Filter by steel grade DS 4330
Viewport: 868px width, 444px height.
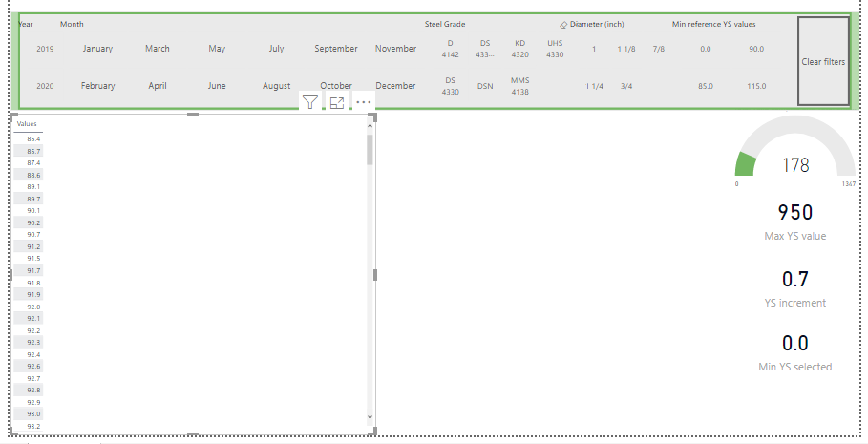coord(450,86)
